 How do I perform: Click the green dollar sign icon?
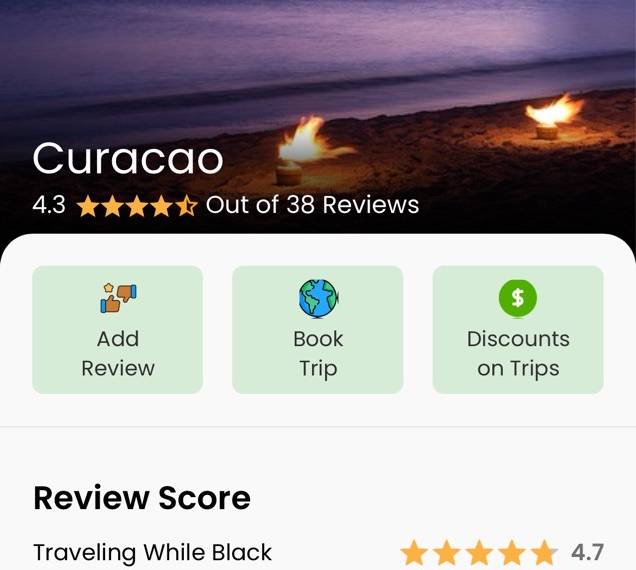click(518, 298)
